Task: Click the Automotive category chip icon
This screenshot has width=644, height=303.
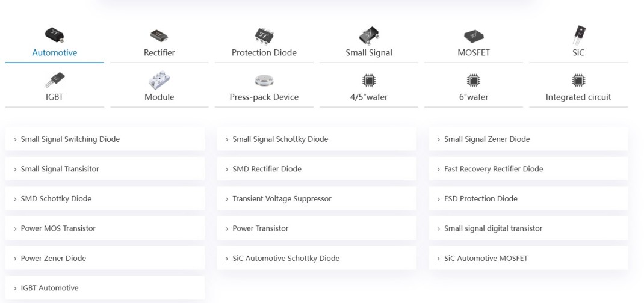Action: pos(54,35)
